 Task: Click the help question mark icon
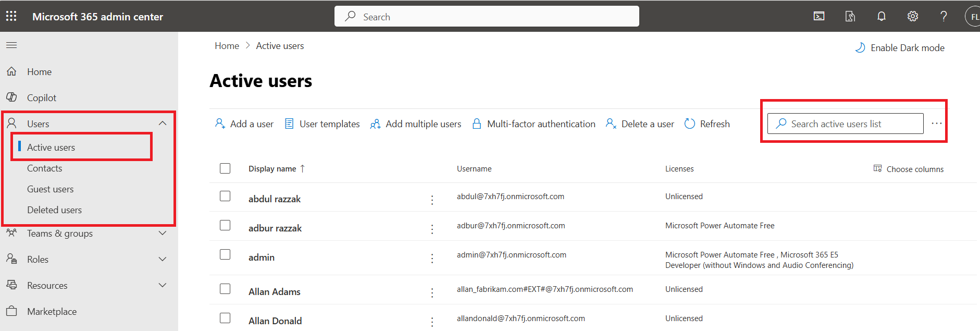tap(943, 16)
